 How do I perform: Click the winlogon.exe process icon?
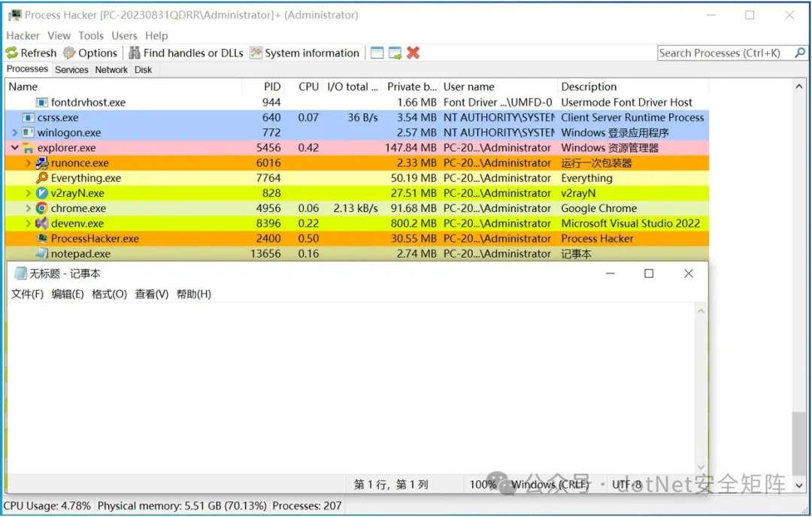tap(29, 132)
